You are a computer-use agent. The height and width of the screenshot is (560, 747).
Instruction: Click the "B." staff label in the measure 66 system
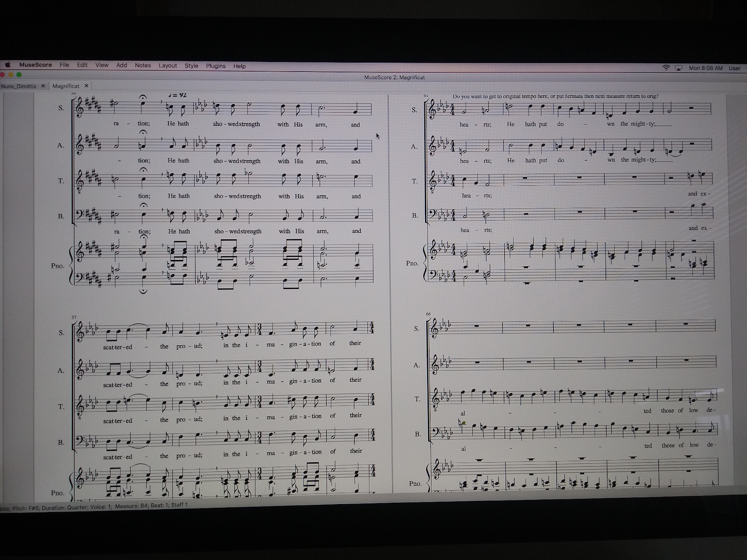[x=417, y=434]
